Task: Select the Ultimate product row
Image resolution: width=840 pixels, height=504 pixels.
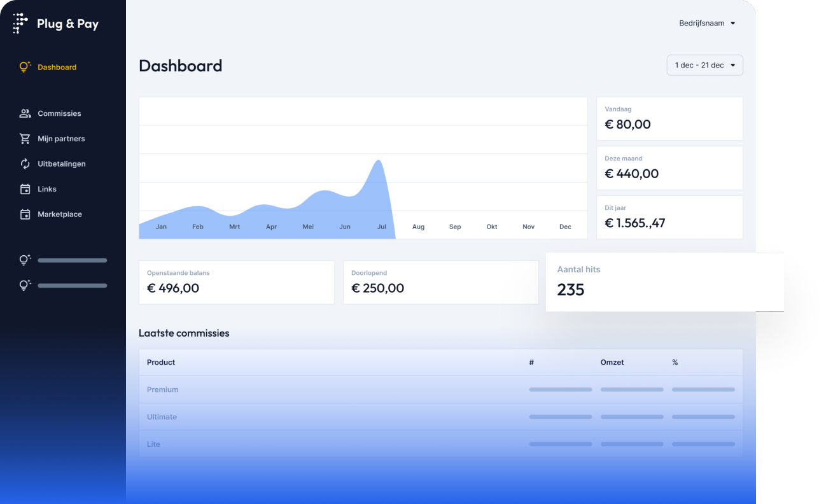Action: [x=440, y=417]
